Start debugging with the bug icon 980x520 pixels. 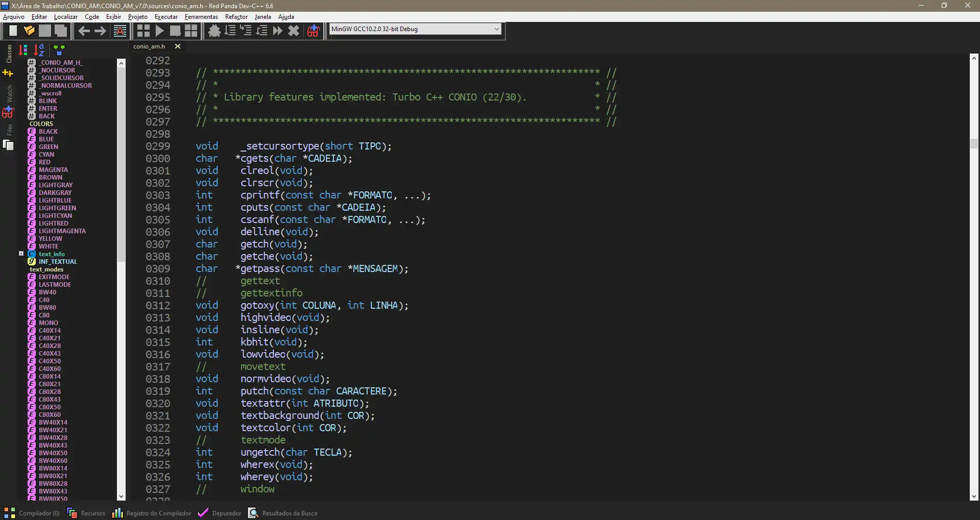[214, 31]
